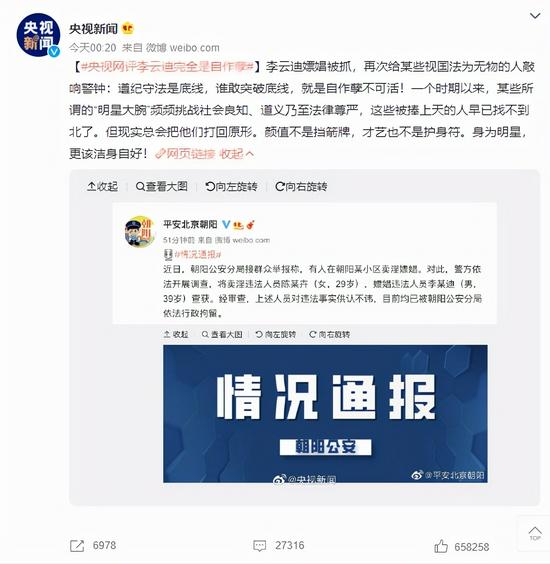
Task: Like the post with thumbs-up icon
Action: (x=441, y=546)
